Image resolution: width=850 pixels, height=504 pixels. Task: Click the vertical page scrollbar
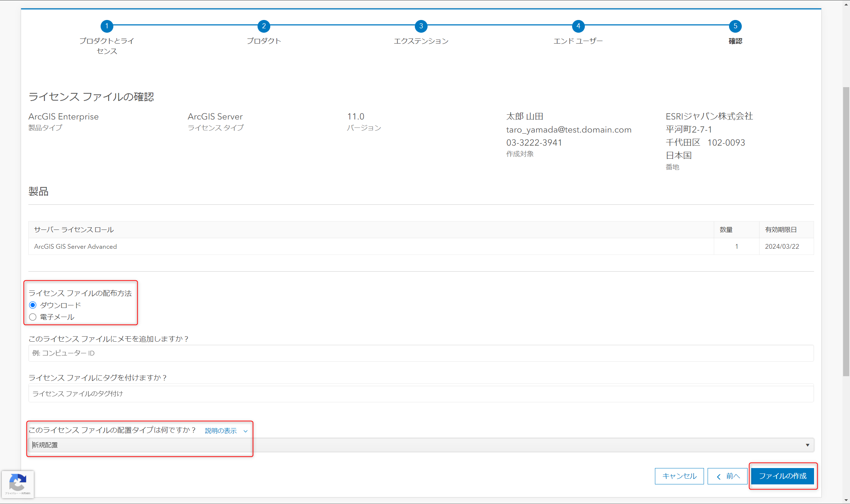pyautogui.click(x=846, y=232)
